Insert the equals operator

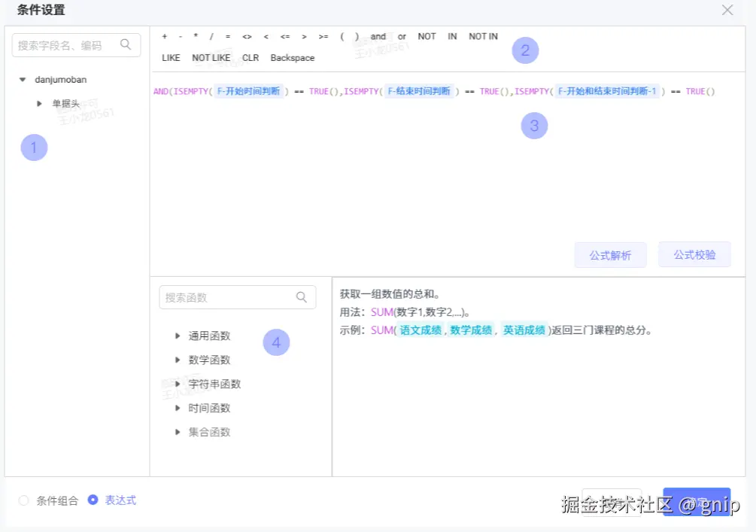[228, 37]
